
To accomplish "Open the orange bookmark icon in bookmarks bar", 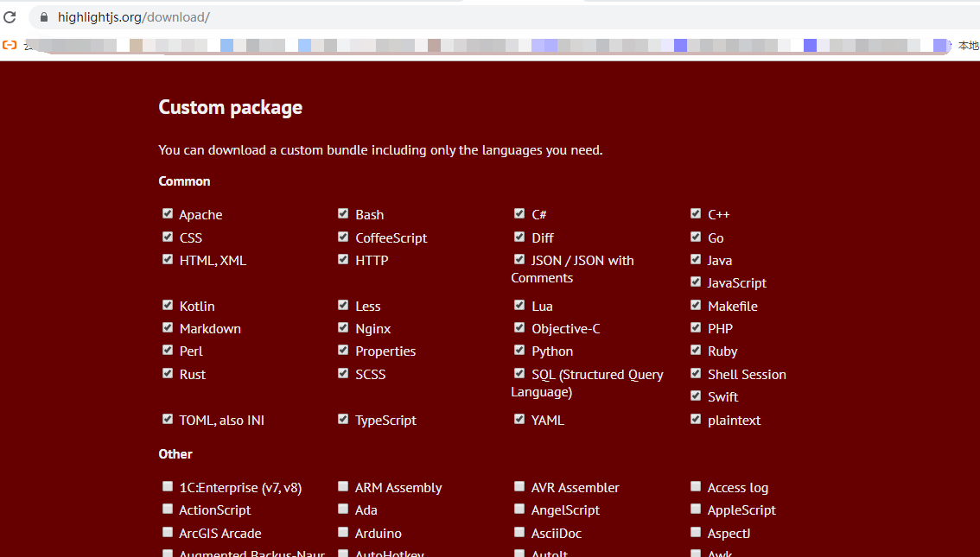I will tap(10, 45).
